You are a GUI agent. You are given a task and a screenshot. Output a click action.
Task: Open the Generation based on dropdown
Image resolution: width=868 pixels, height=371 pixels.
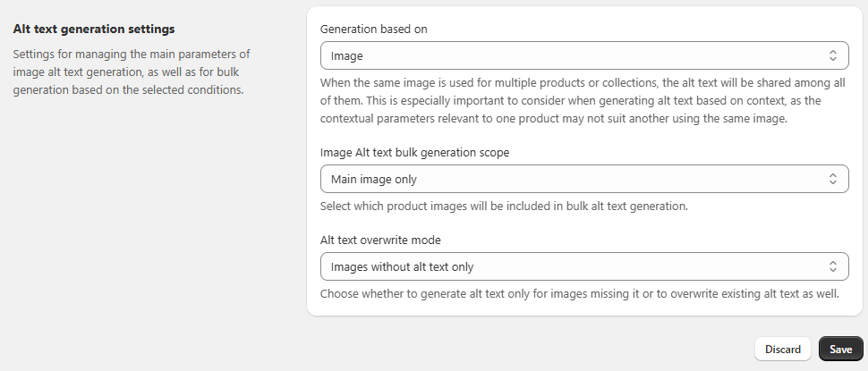click(583, 55)
